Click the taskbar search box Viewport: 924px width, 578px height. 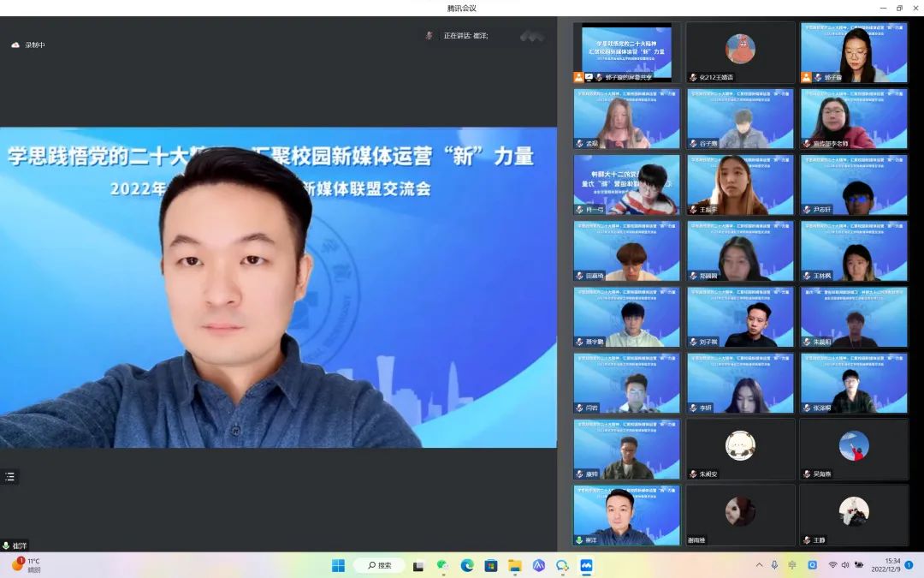(379, 565)
